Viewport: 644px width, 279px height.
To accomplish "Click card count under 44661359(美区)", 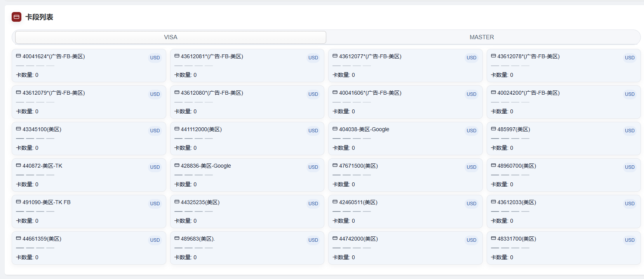I will pos(27,257).
